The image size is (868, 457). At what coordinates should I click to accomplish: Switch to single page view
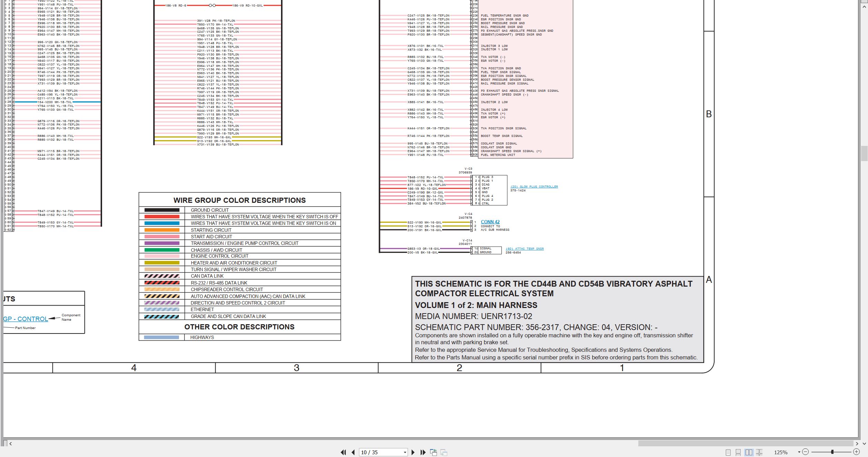click(728, 452)
